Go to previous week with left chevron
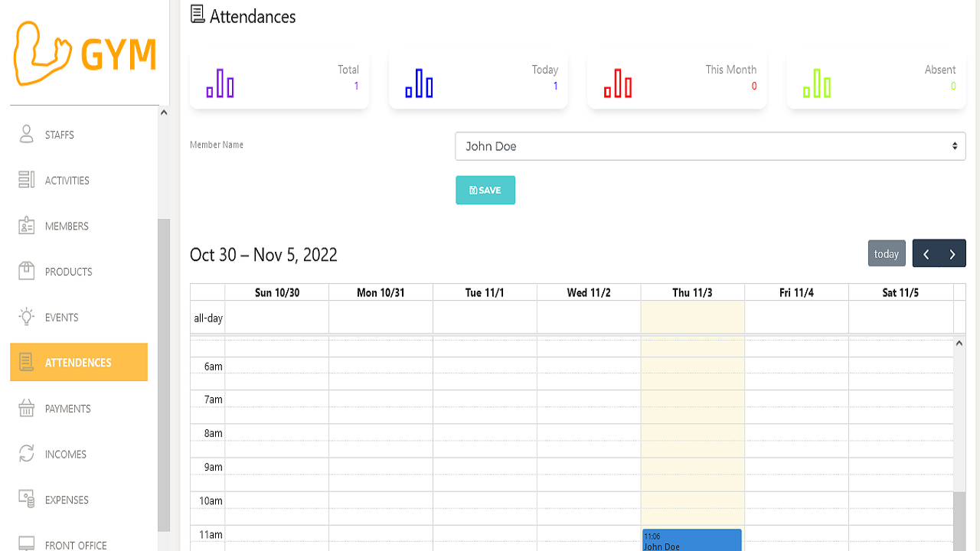 [926, 253]
